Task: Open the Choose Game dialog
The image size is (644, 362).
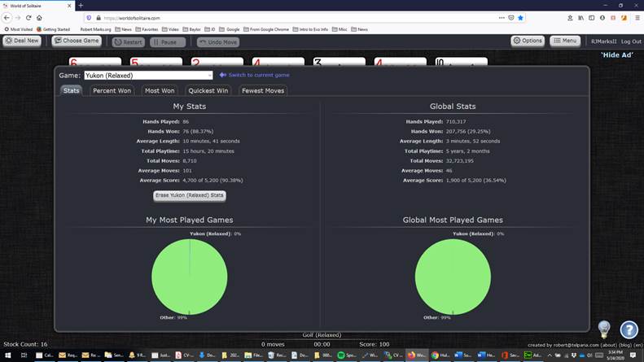Action: tap(77, 41)
